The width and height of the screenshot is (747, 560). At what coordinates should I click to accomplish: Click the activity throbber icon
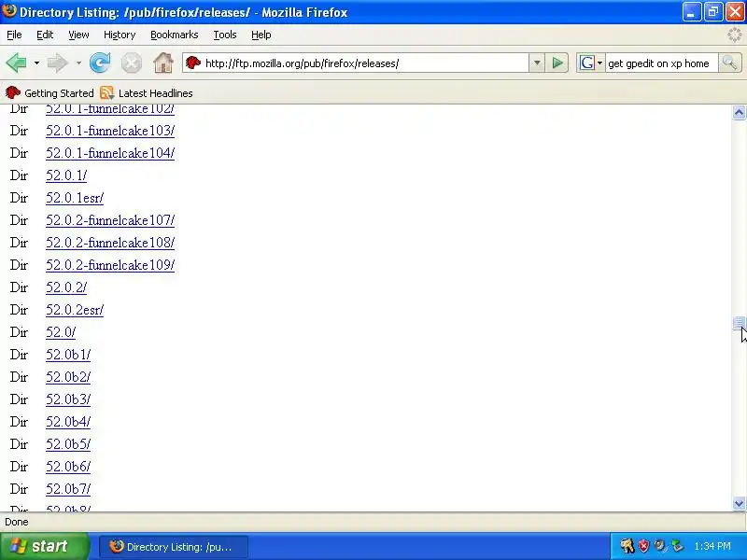pos(735,35)
